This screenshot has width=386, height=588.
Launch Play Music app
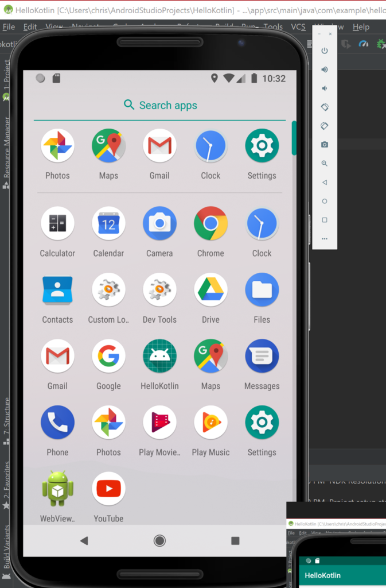tap(211, 422)
